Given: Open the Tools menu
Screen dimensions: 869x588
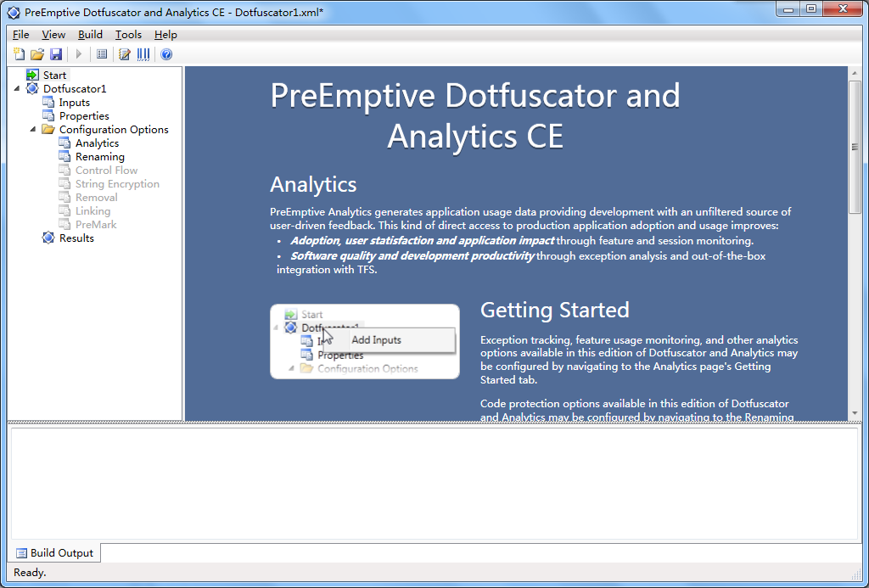Looking at the screenshot, I should (x=129, y=34).
